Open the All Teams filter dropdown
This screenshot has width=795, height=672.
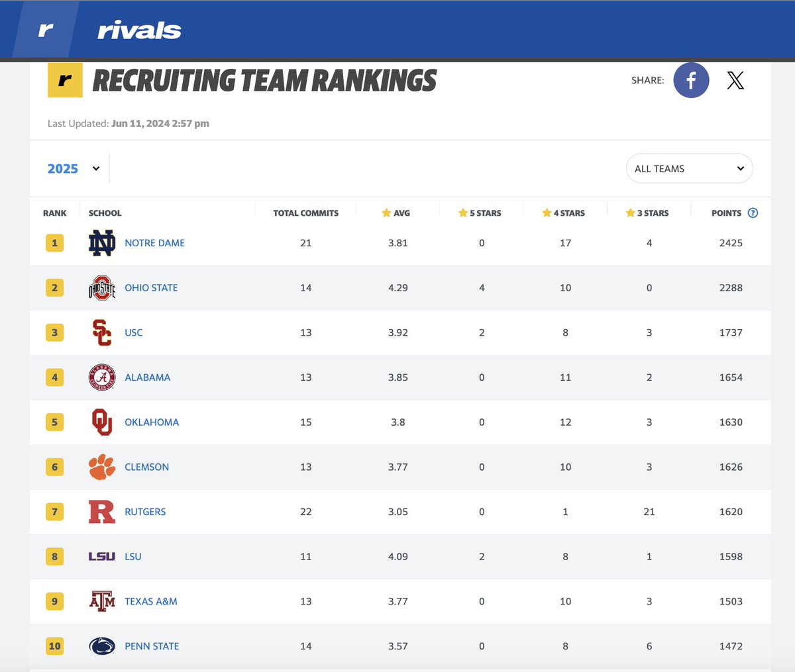pos(689,168)
